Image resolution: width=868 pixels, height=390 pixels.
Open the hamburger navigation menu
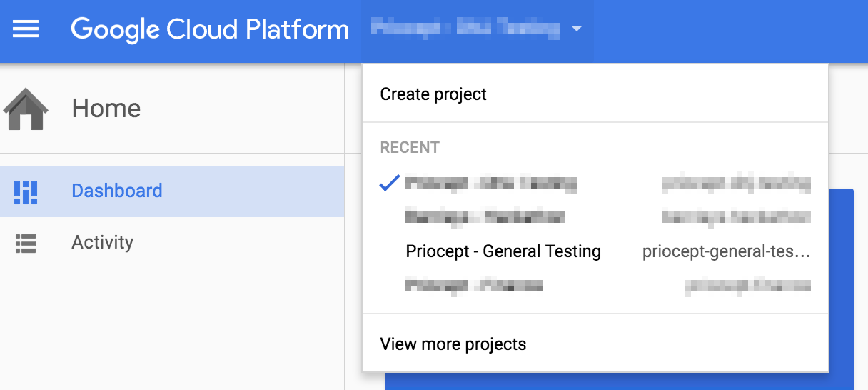coord(26,30)
